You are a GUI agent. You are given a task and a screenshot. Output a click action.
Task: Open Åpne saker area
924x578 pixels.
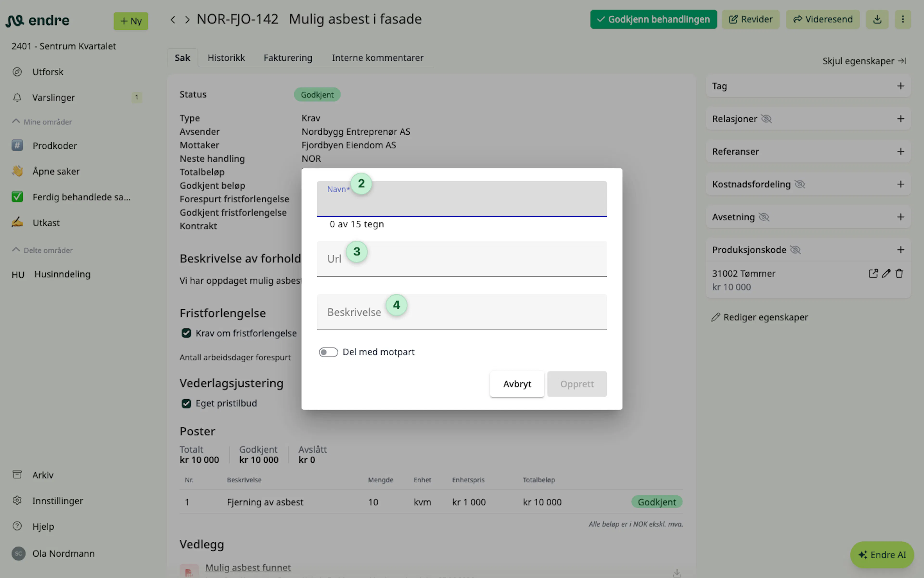56,171
